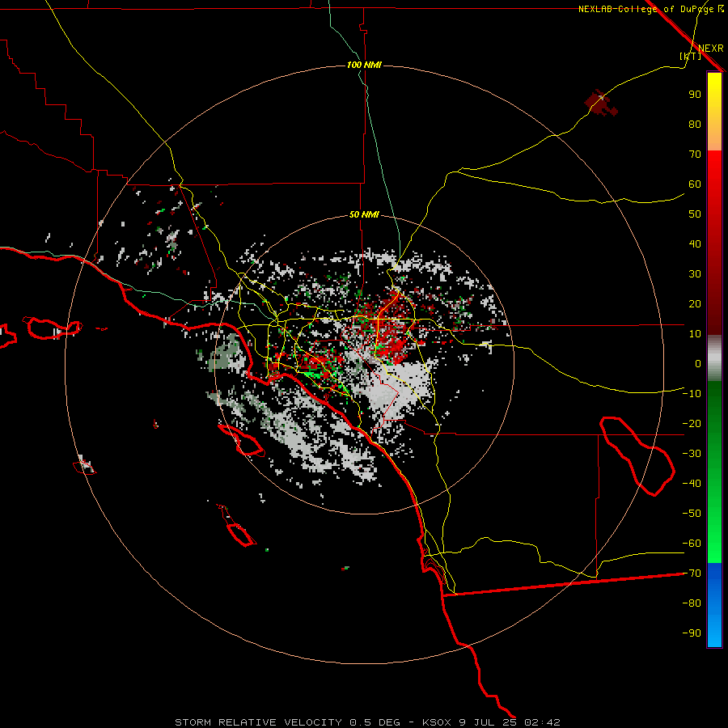Click the 60 value on the velocity scale
The width and height of the screenshot is (728, 728).
click(x=695, y=184)
